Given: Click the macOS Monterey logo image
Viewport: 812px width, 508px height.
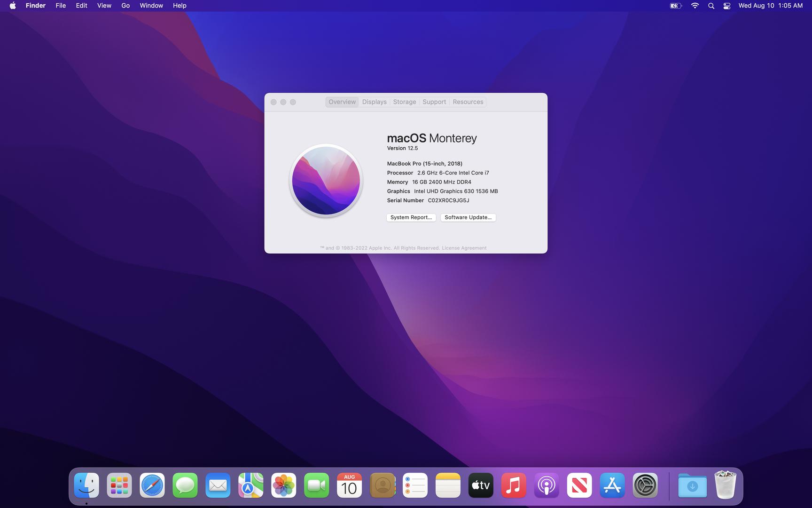Looking at the screenshot, I should tap(326, 181).
